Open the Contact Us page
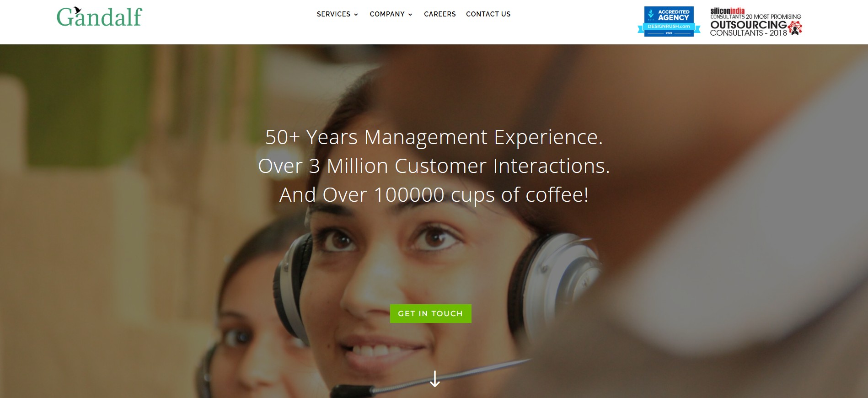 click(x=488, y=14)
